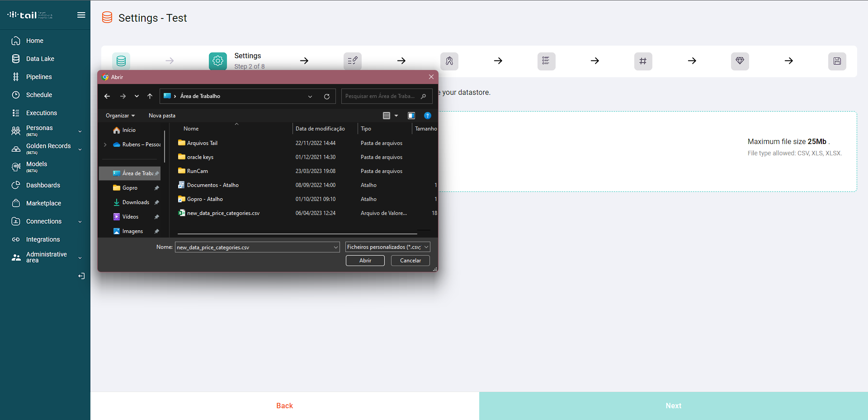The width and height of the screenshot is (868, 420).
Task: Click the Models brain icon
Action: (x=16, y=167)
